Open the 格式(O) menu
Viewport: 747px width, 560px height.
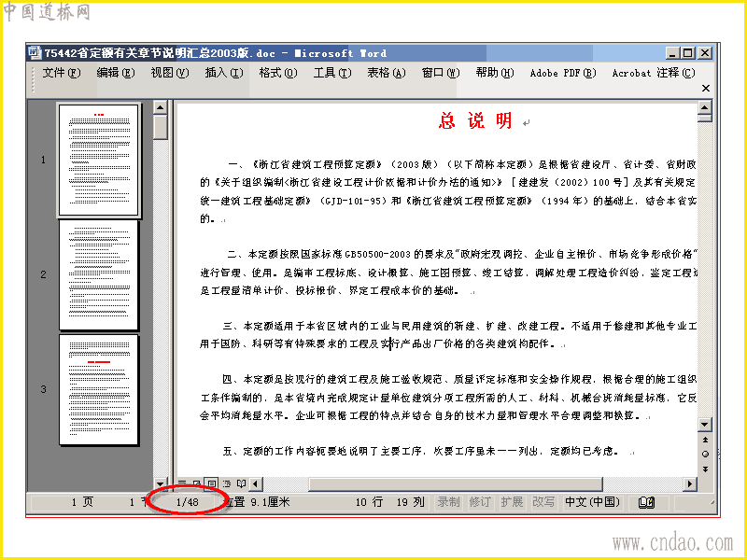[278, 73]
